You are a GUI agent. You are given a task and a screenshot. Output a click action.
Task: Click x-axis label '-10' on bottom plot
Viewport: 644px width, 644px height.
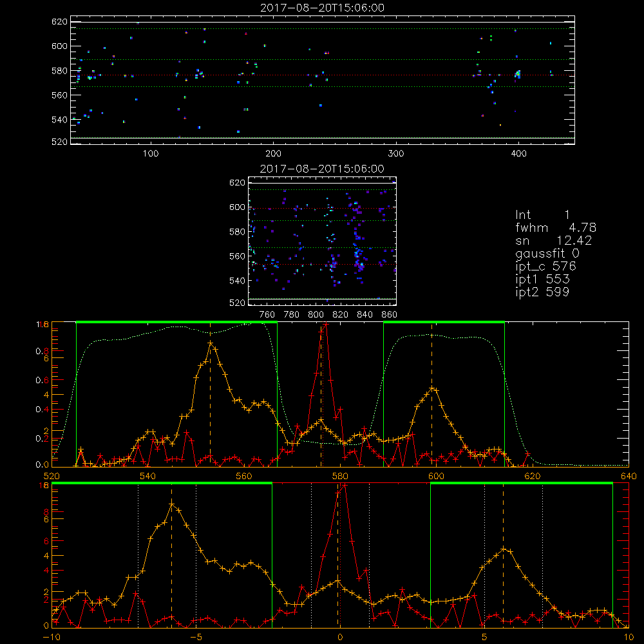point(52,638)
